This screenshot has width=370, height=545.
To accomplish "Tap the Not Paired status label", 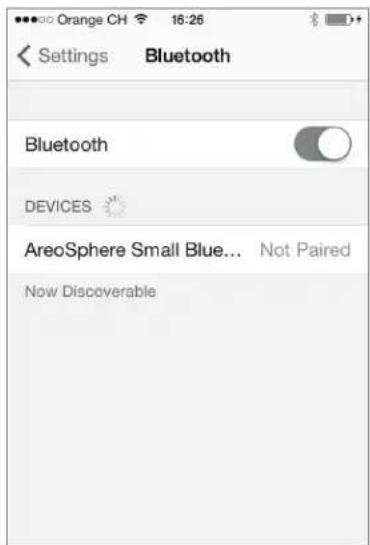I will tap(305, 250).
